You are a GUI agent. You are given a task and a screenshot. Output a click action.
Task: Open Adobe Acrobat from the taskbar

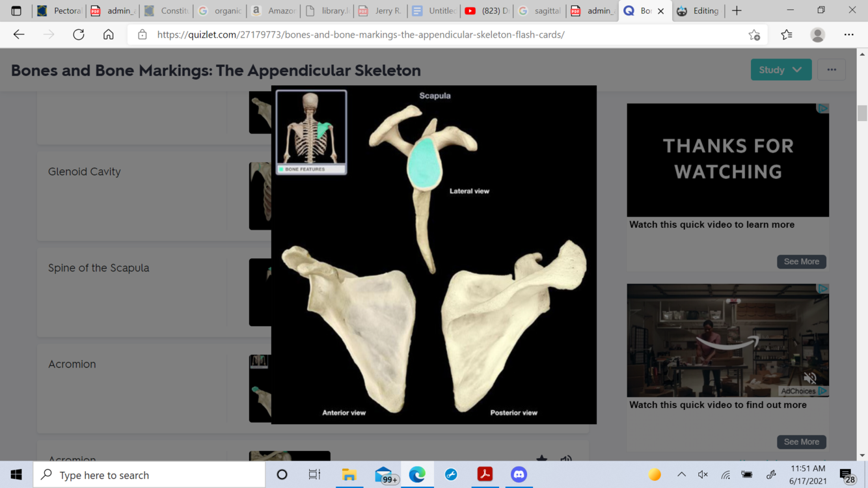click(x=485, y=475)
